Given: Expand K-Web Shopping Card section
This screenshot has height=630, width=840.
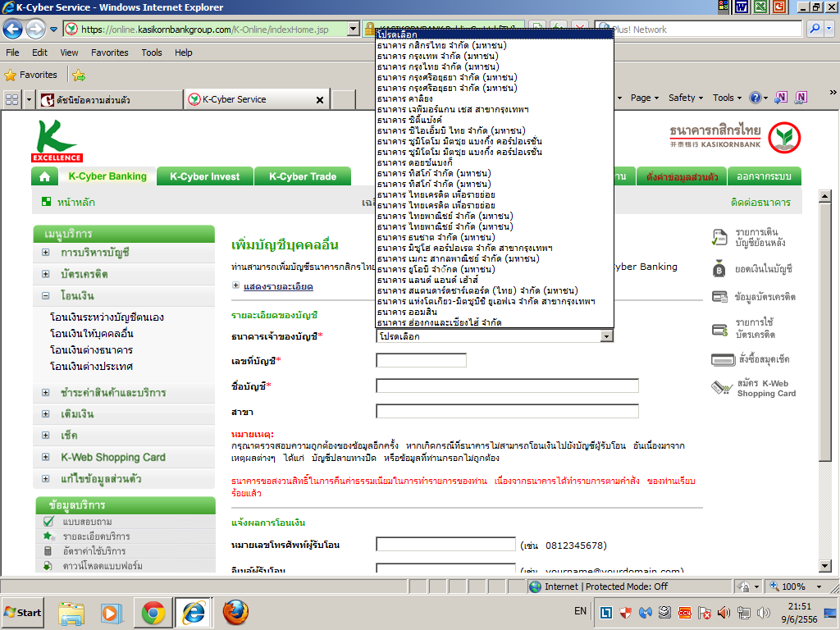Looking at the screenshot, I should pos(46,457).
